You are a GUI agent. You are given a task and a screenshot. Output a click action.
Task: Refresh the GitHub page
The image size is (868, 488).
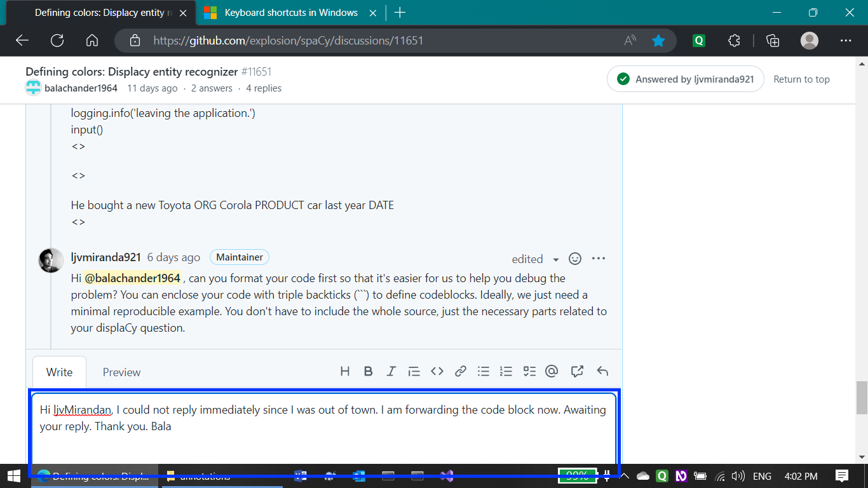[57, 41]
